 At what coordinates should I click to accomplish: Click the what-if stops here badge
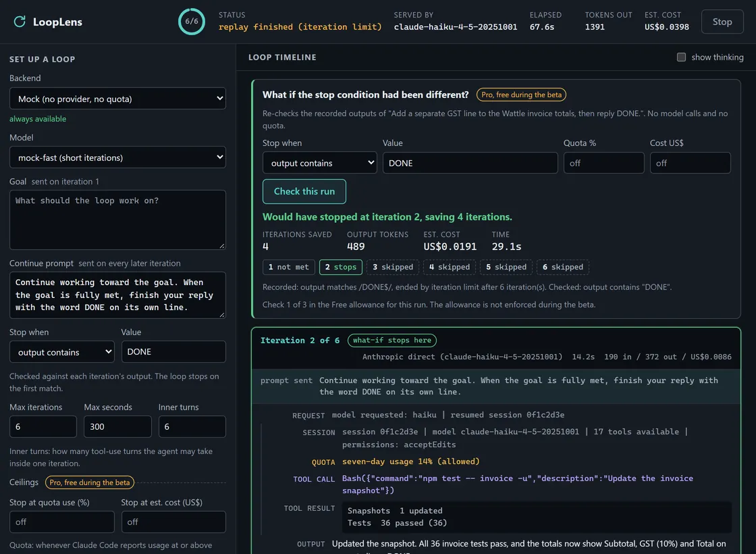(392, 341)
